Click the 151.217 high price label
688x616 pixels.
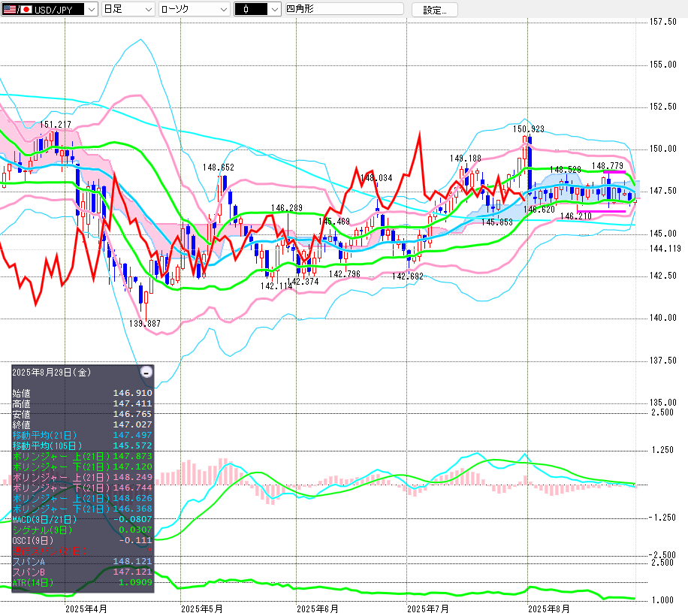56,125
